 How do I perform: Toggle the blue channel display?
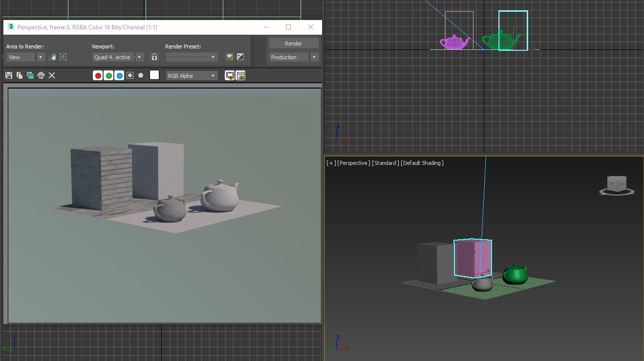pos(119,76)
